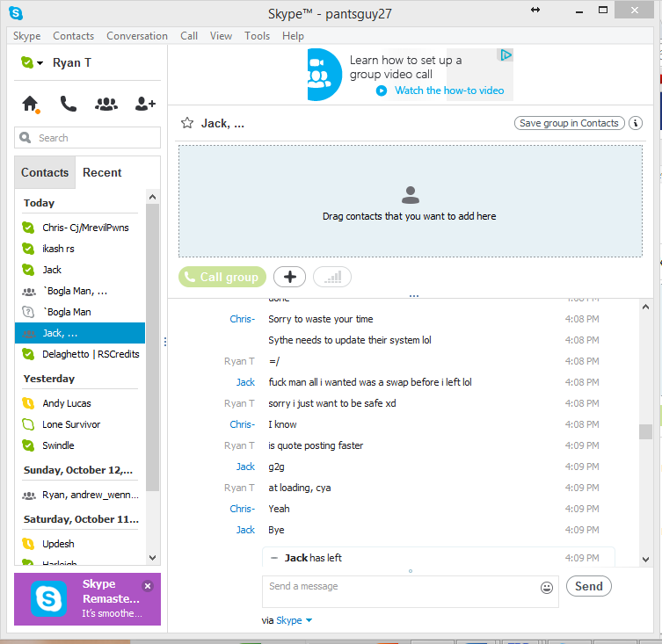This screenshot has height=644, width=662.
Task: Click the search magnifier icon
Action: [x=25, y=138]
